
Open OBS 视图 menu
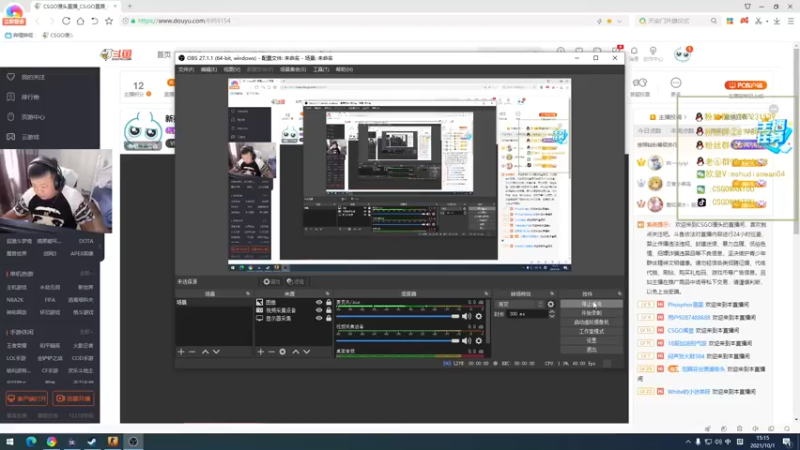pos(232,69)
